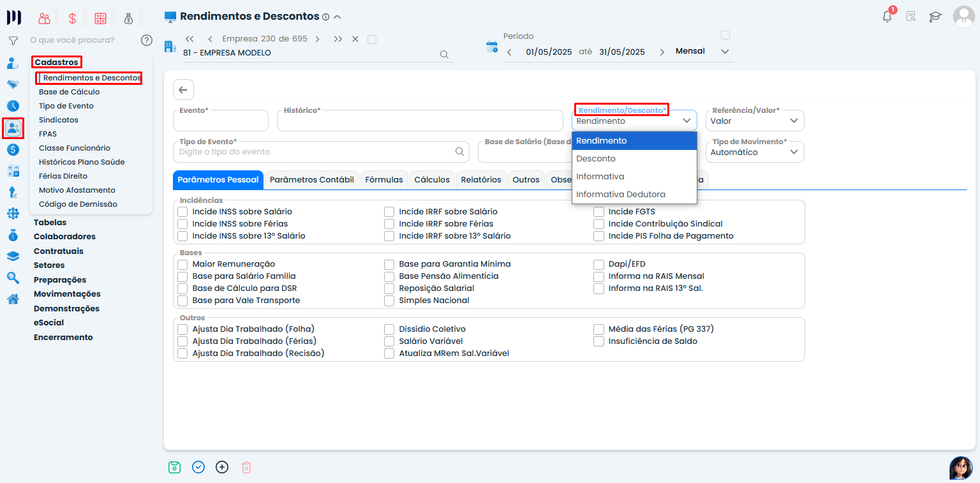This screenshot has height=483, width=980.
Task: Open Base de Cálculo in sidebar
Action: (x=69, y=92)
